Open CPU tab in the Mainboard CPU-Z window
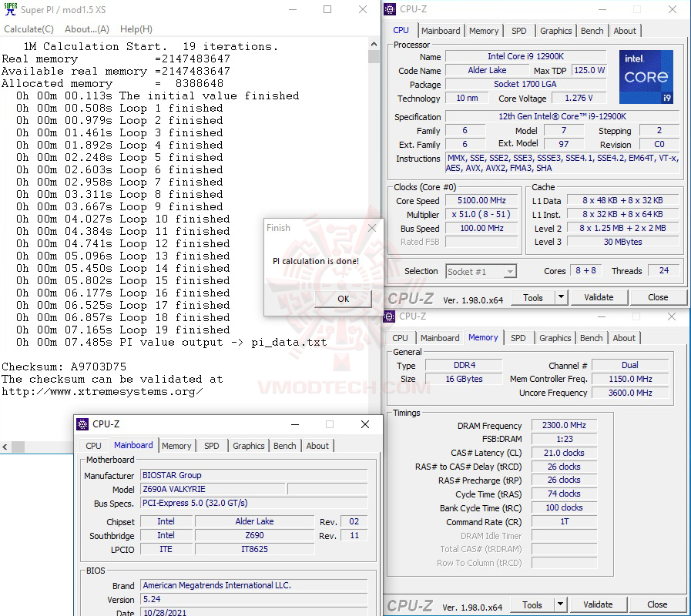 [93, 446]
